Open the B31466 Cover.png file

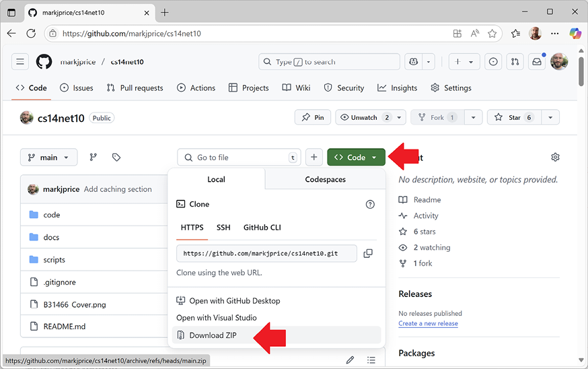click(x=75, y=304)
